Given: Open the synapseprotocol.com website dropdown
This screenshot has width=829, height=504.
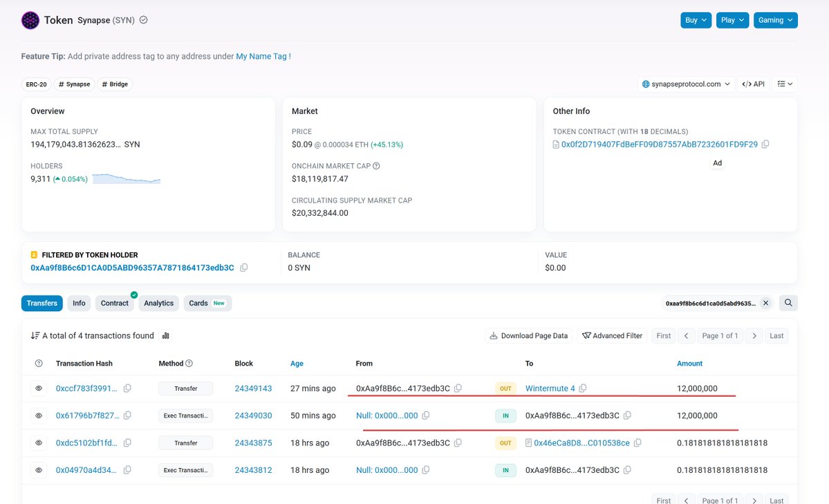Looking at the screenshot, I should click(x=686, y=84).
